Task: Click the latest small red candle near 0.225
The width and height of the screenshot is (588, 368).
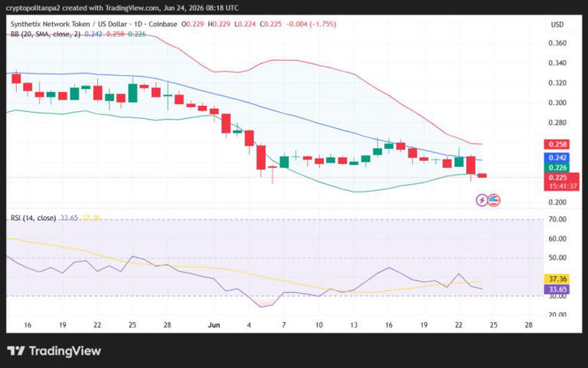Action: point(482,176)
